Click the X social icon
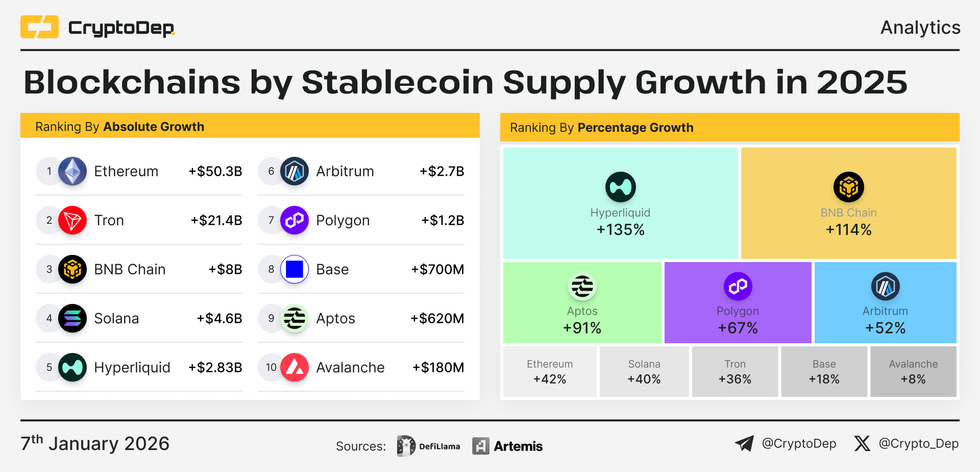Image resolution: width=980 pixels, height=472 pixels. click(x=862, y=443)
